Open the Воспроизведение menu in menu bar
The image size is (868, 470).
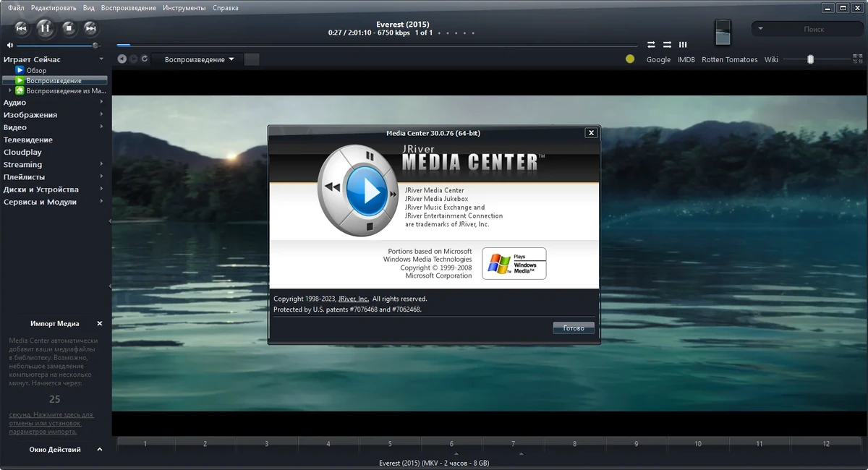click(x=129, y=8)
